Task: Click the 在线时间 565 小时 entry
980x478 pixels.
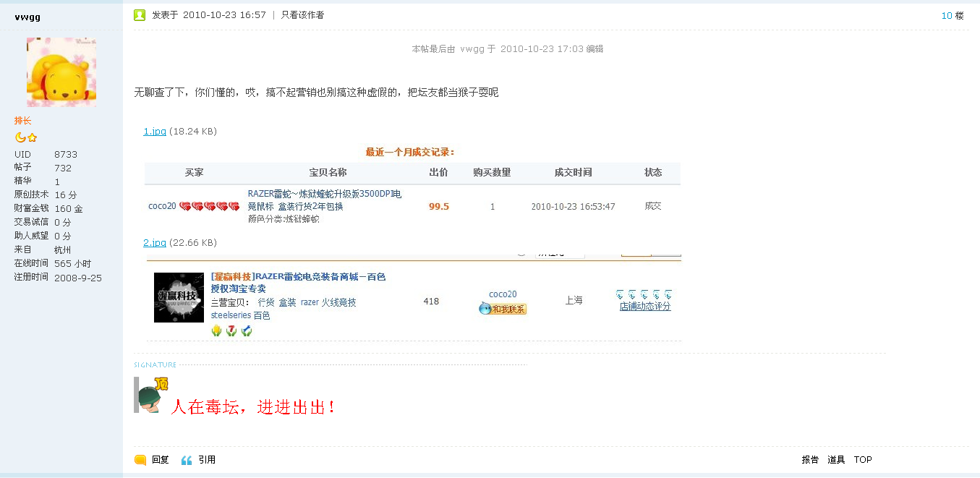Action: pos(53,264)
